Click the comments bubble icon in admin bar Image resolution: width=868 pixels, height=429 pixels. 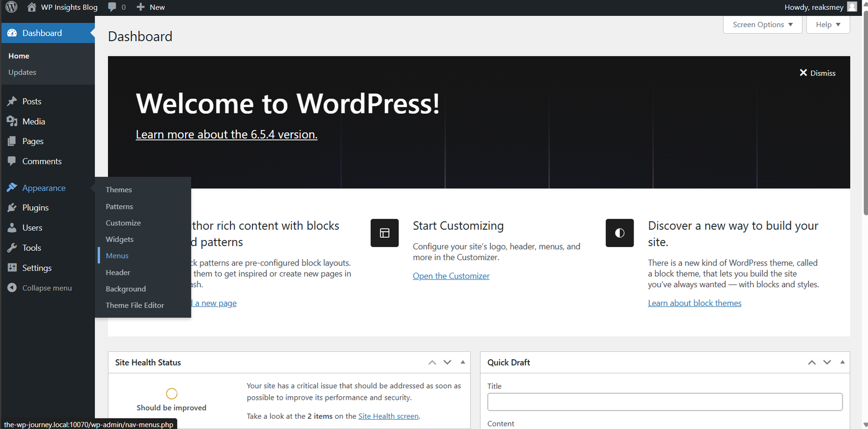click(112, 7)
